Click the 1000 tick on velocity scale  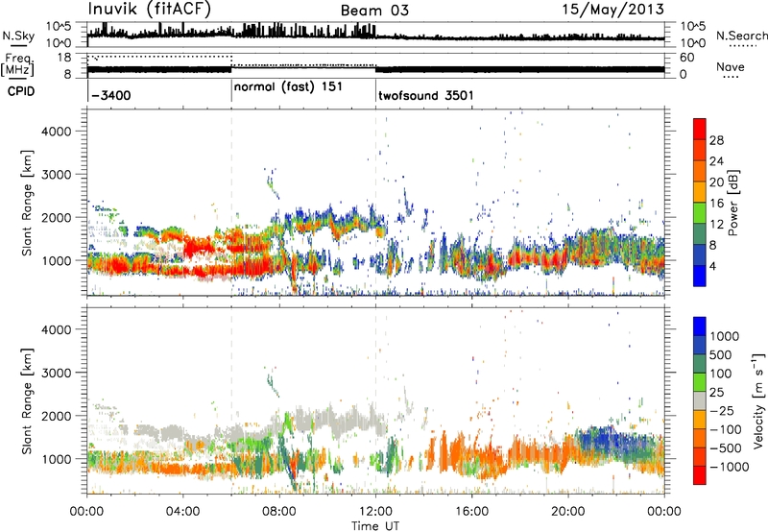coord(724,336)
